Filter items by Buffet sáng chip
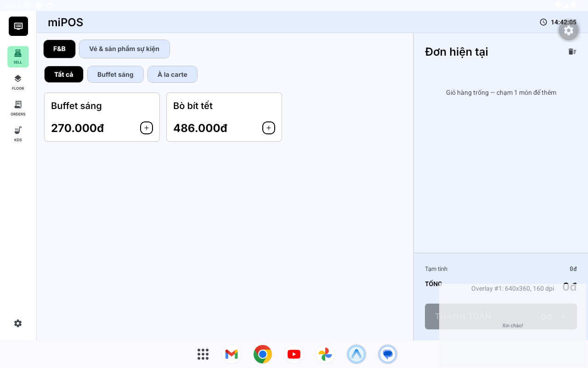The width and height of the screenshot is (588, 368). [x=115, y=75]
